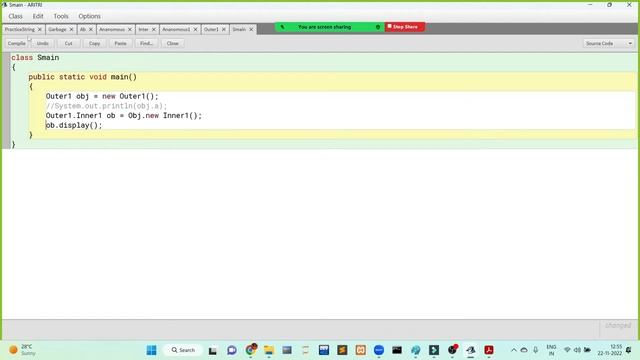Close the Garbage tab
This screenshot has height=360, width=640.
(71, 29)
